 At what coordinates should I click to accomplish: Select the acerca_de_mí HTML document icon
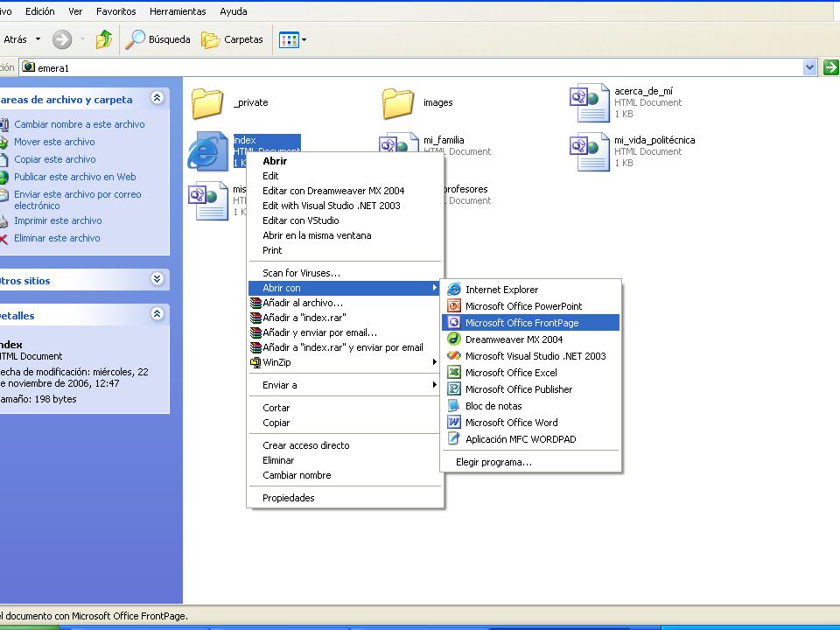click(590, 103)
